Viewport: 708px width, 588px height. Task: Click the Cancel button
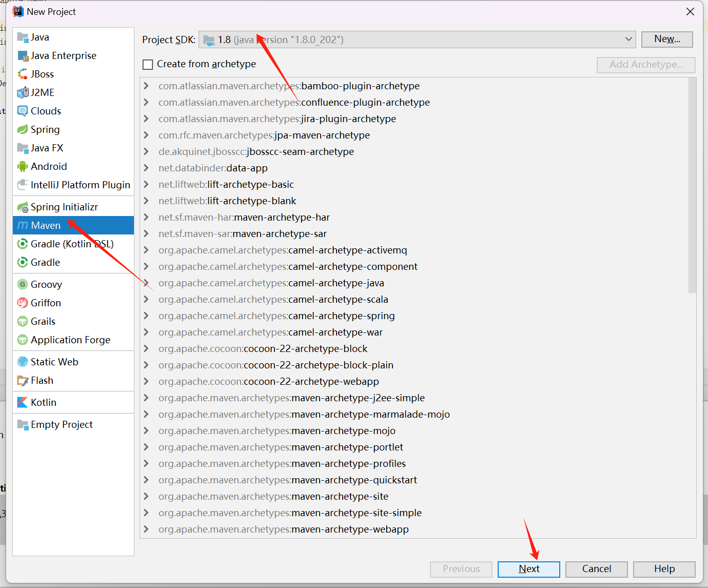(597, 569)
